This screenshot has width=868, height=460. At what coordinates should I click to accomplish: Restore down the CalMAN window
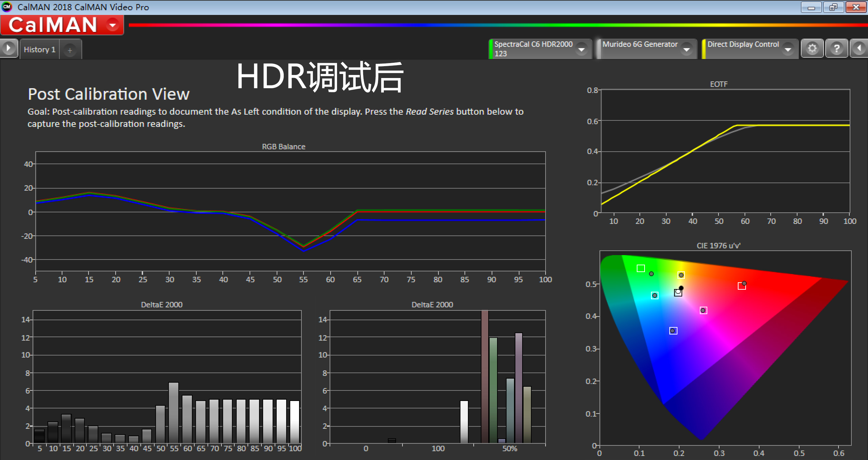point(833,7)
